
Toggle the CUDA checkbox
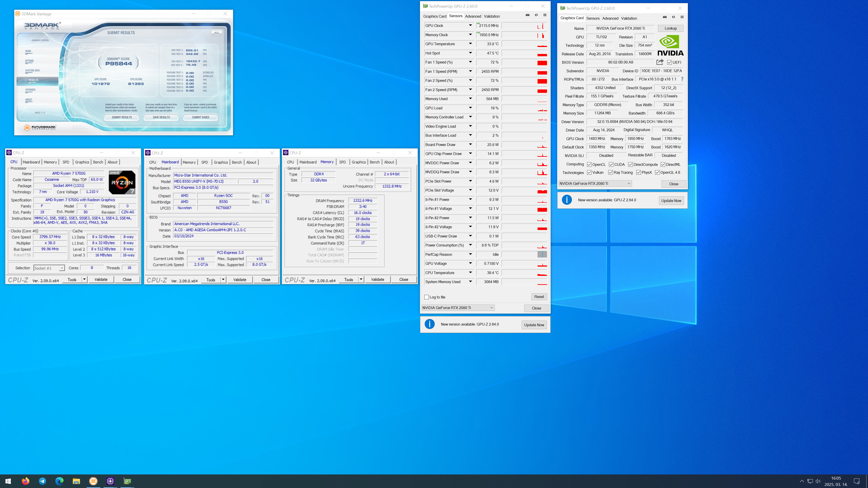pyautogui.click(x=611, y=164)
